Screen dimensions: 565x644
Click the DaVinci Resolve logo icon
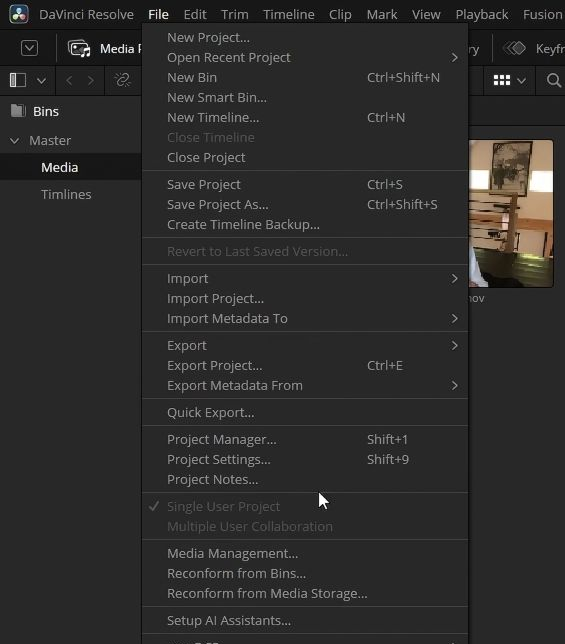(x=19, y=14)
